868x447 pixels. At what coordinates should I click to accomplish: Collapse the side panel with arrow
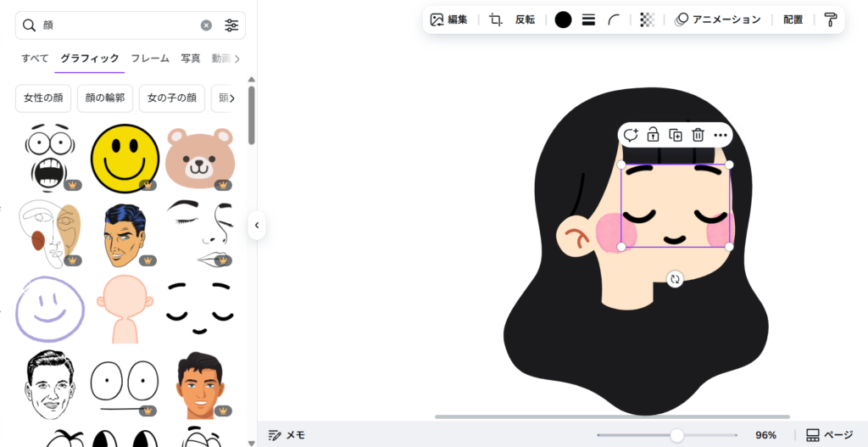(257, 226)
